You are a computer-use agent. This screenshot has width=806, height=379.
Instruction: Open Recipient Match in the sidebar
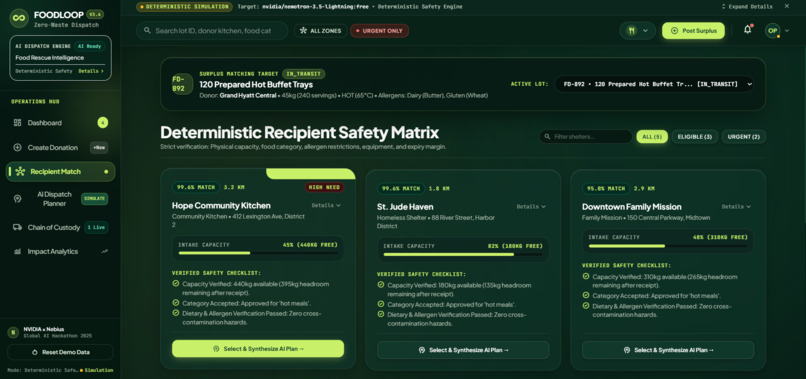click(x=61, y=172)
